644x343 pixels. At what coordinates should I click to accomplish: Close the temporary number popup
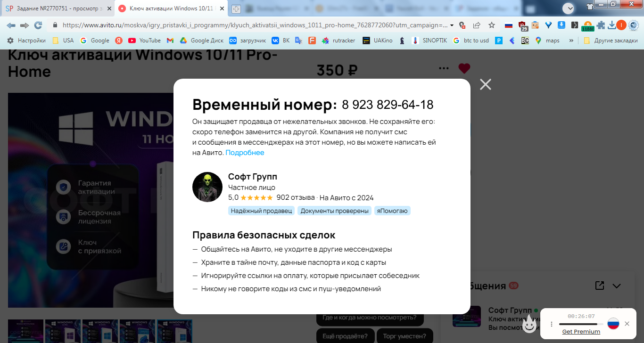[485, 84]
